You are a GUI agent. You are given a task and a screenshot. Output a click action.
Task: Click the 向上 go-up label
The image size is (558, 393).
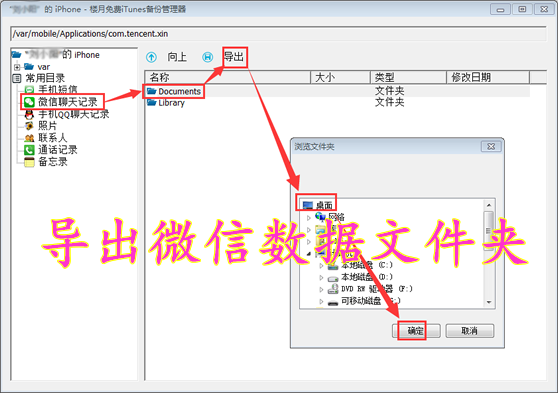coord(177,57)
